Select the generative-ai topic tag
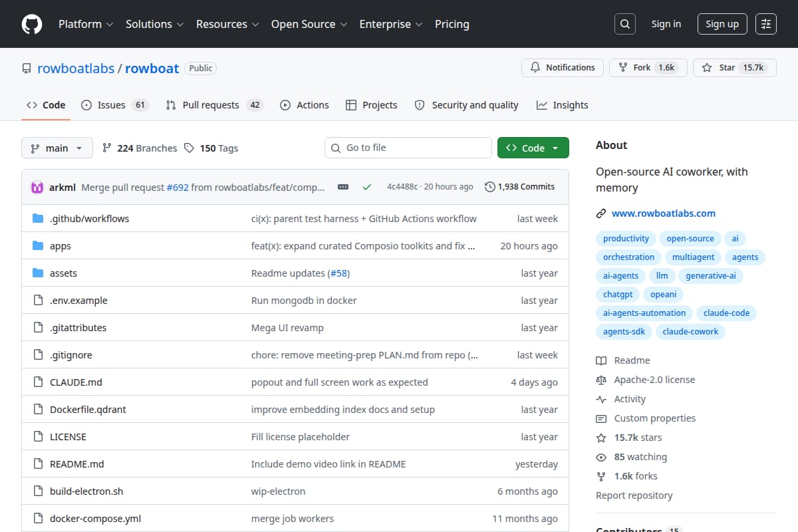Image resolution: width=798 pixels, height=532 pixels. coord(711,276)
